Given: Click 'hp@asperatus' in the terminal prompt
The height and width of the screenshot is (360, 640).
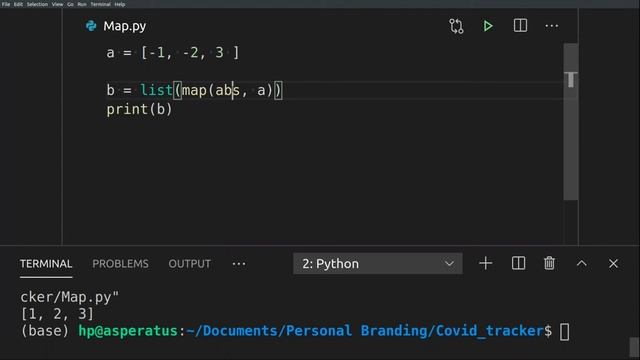Looking at the screenshot, I should tap(128, 331).
